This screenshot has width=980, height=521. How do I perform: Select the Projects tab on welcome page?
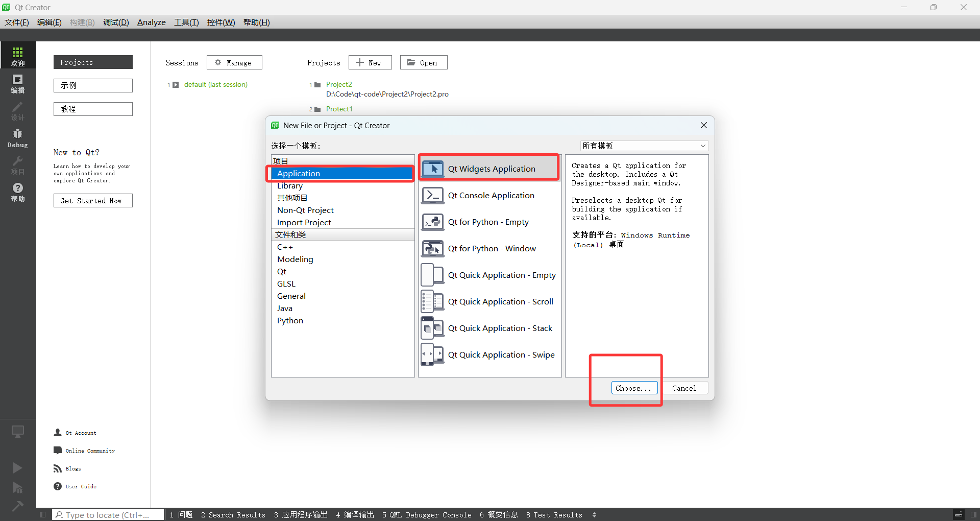point(93,62)
